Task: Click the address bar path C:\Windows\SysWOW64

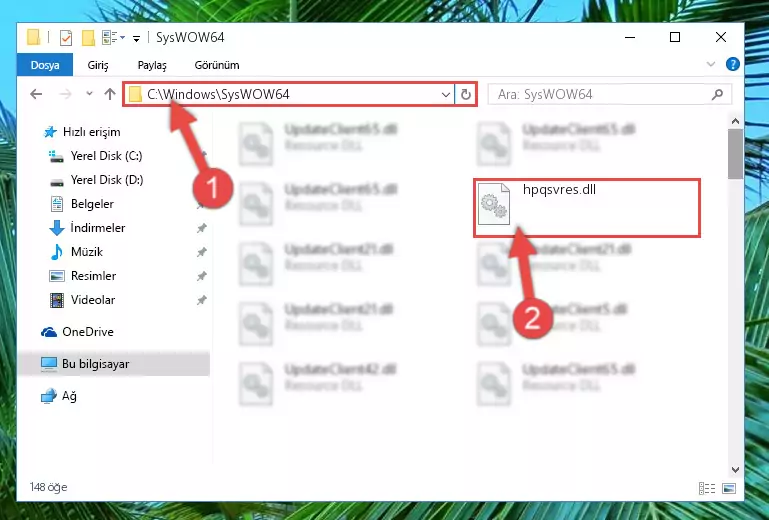Action: [x=218, y=94]
